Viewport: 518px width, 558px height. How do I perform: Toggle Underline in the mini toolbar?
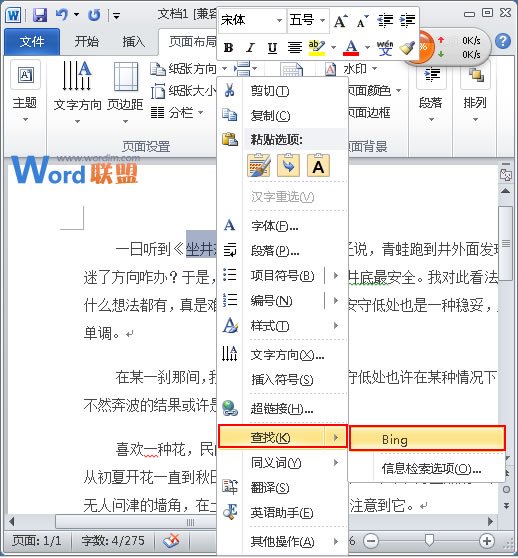(272, 47)
